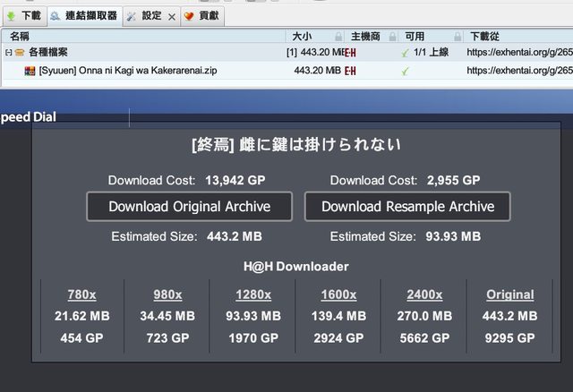Open the 貢獻 tab with heart icon
This screenshot has width=573, height=392.
pyautogui.click(x=203, y=16)
